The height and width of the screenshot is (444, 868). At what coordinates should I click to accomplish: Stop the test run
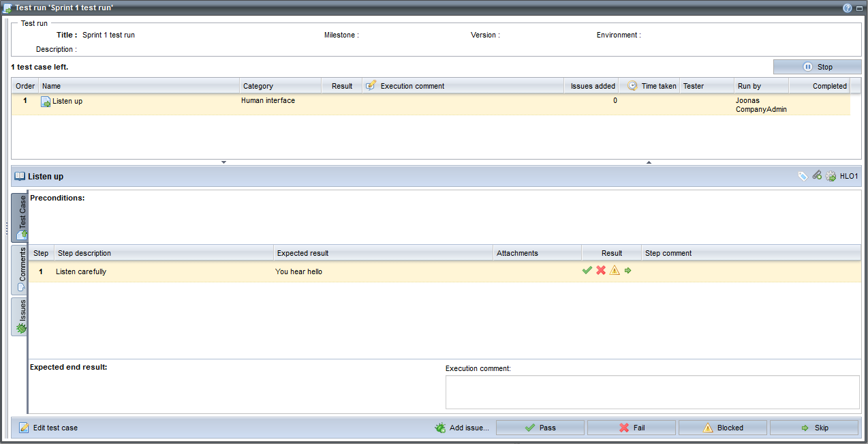(817, 67)
